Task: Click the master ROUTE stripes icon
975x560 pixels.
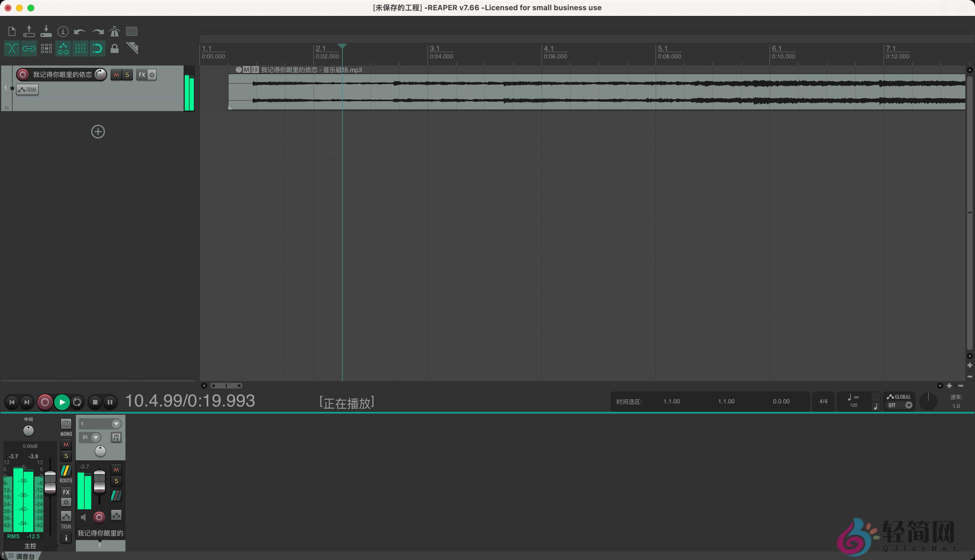Action: point(66,470)
